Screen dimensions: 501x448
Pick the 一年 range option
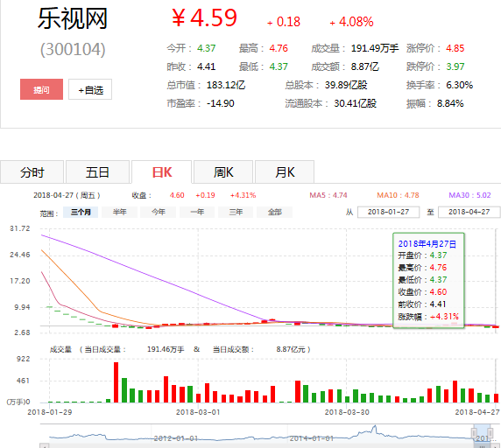pyautogui.click(x=197, y=212)
